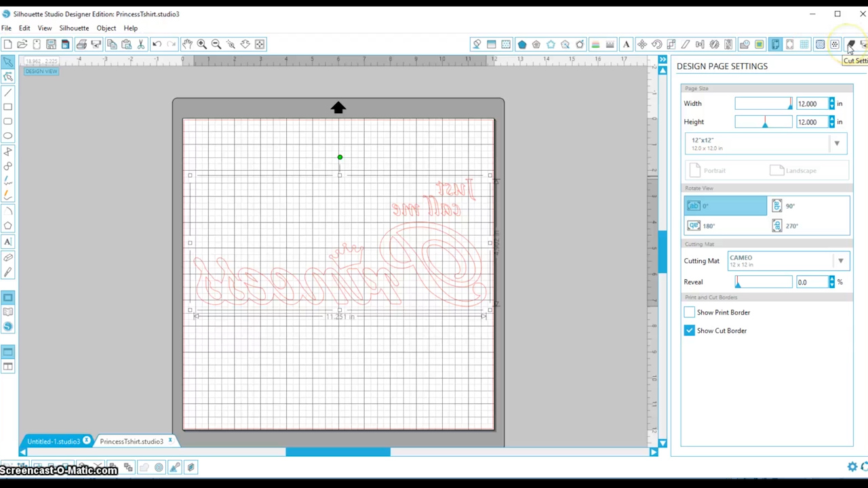Open the Cutting Mat CAMEO dropdown
The width and height of the screenshot is (868, 488).
(788, 261)
